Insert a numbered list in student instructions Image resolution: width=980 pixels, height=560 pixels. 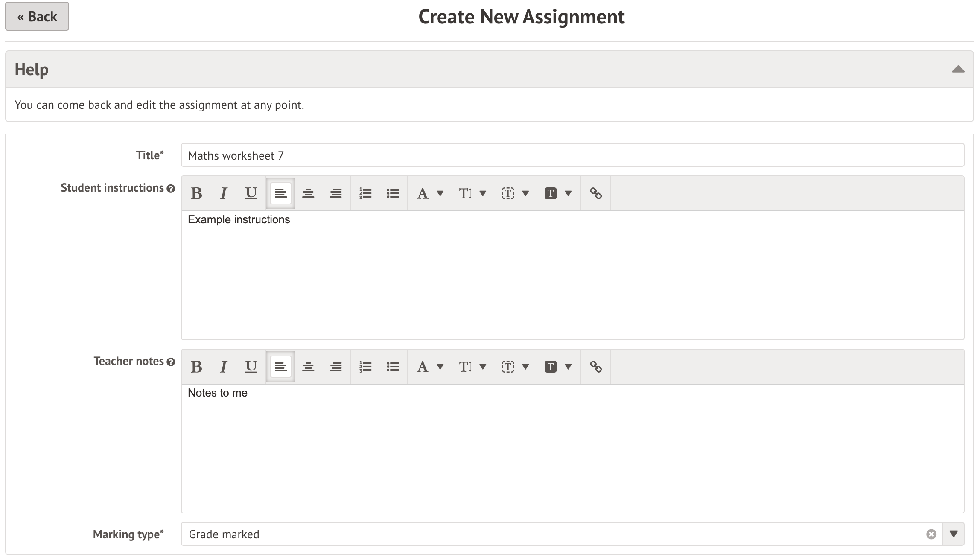(365, 193)
